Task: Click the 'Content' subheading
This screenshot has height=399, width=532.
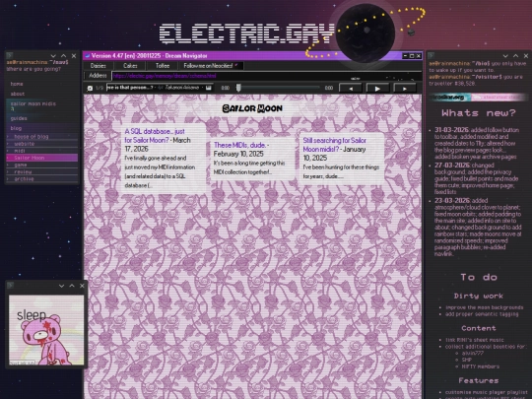Action: pyautogui.click(x=479, y=328)
